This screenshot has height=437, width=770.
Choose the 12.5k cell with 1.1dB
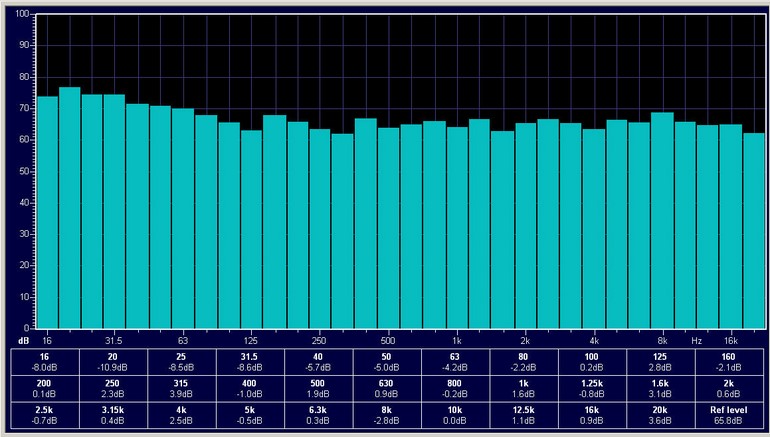point(523,415)
